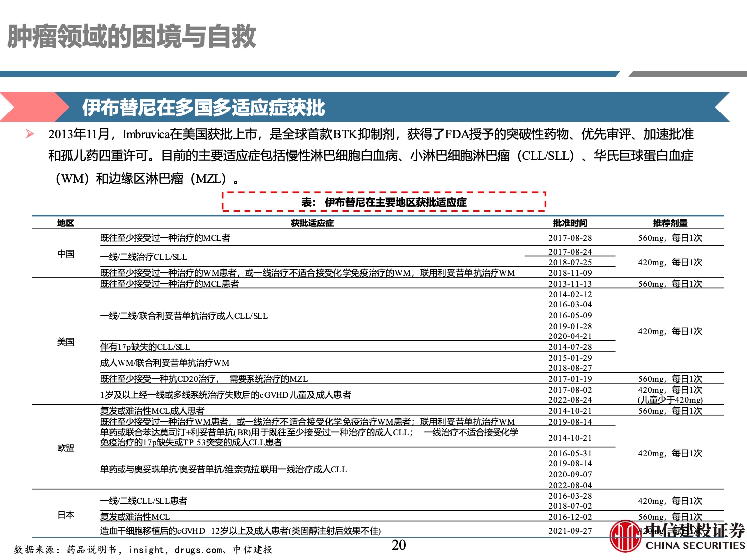Click the 日本 region cell

[x=65, y=515]
